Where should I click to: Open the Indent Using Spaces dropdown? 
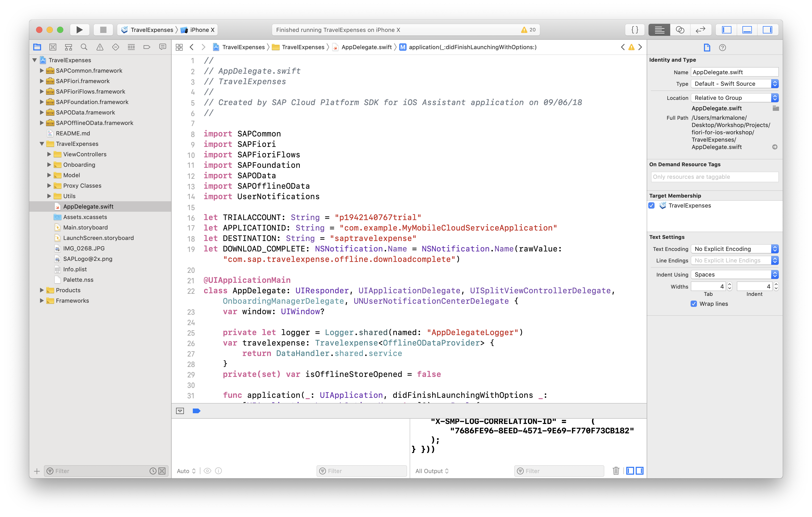(735, 274)
